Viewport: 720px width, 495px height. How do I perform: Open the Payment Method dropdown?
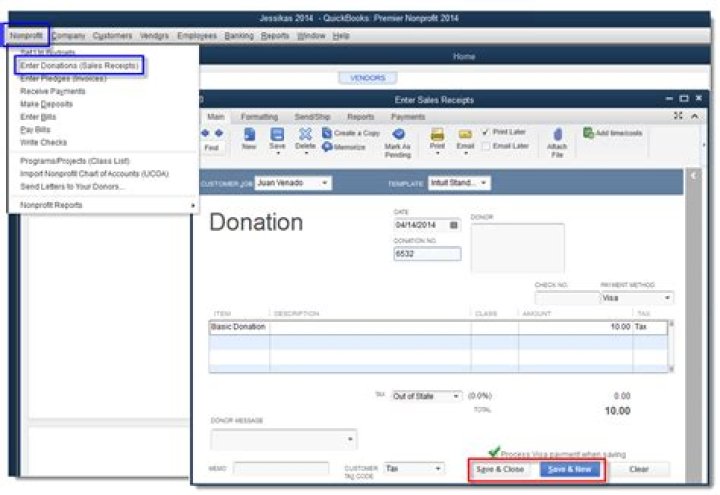pyautogui.click(x=668, y=298)
